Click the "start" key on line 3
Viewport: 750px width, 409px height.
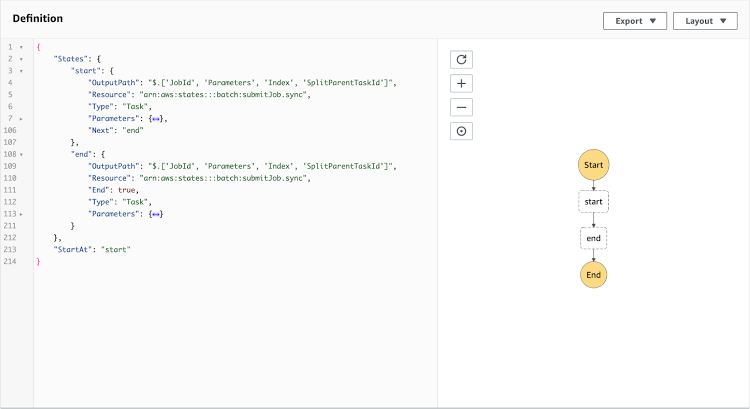(86, 71)
